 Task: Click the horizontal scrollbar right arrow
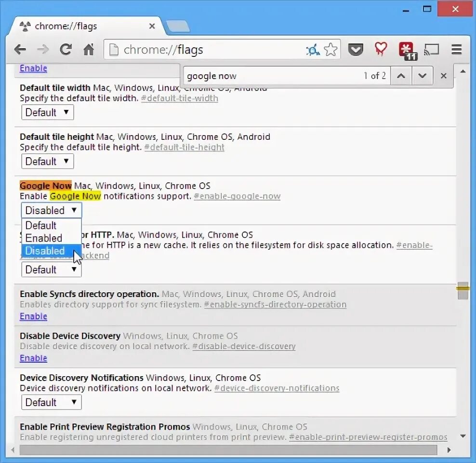tap(449, 450)
